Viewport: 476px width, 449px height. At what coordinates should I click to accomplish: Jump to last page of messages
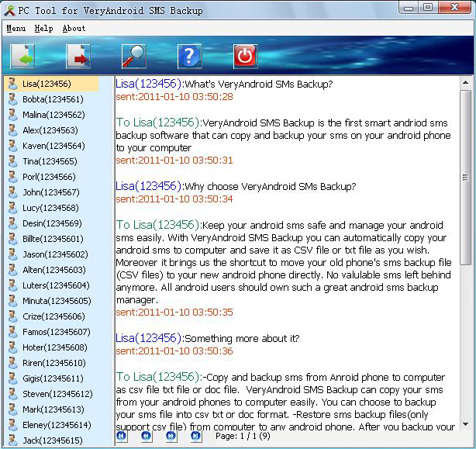pyautogui.click(x=196, y=437)
